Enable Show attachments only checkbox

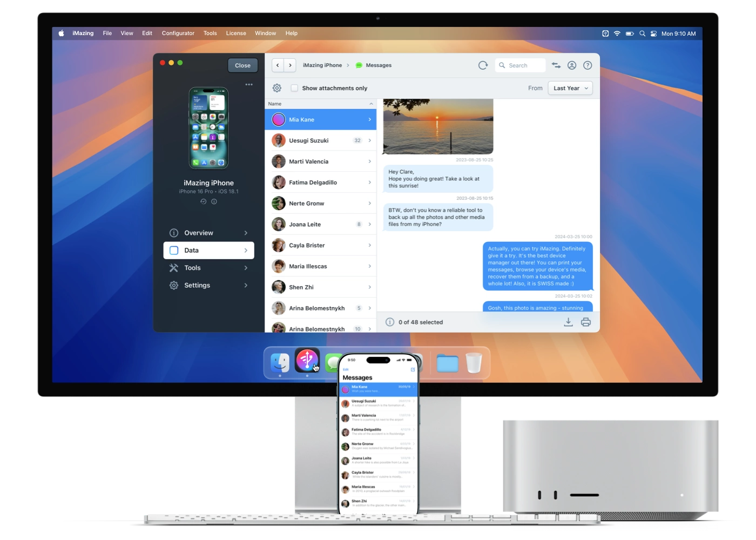(x=294, y=88)
